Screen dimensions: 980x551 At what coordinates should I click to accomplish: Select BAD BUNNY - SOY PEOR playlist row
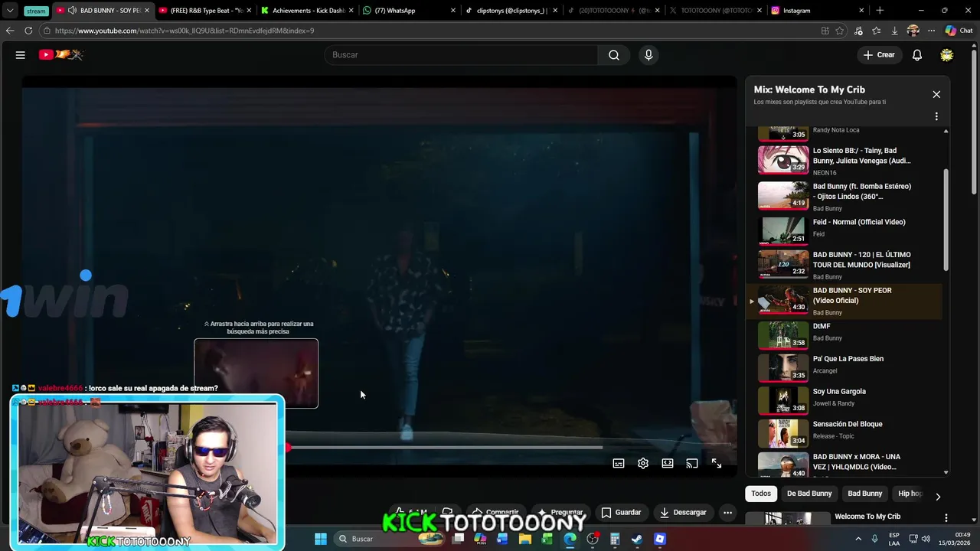tap(845, 301)
